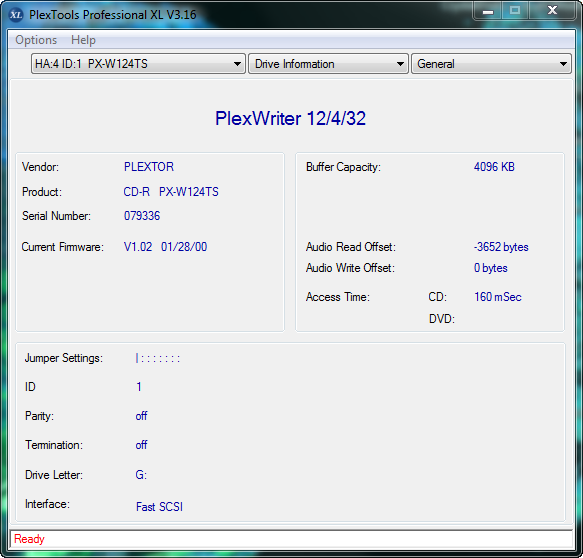
Task: Click the interface value Fast SCSI
Action: click(160, 507)
